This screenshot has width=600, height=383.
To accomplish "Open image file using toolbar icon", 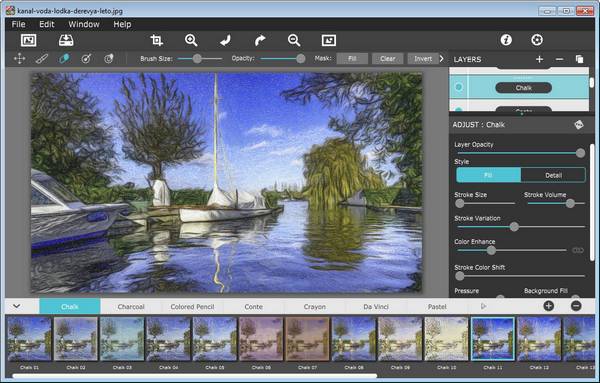I will (28, 40).
